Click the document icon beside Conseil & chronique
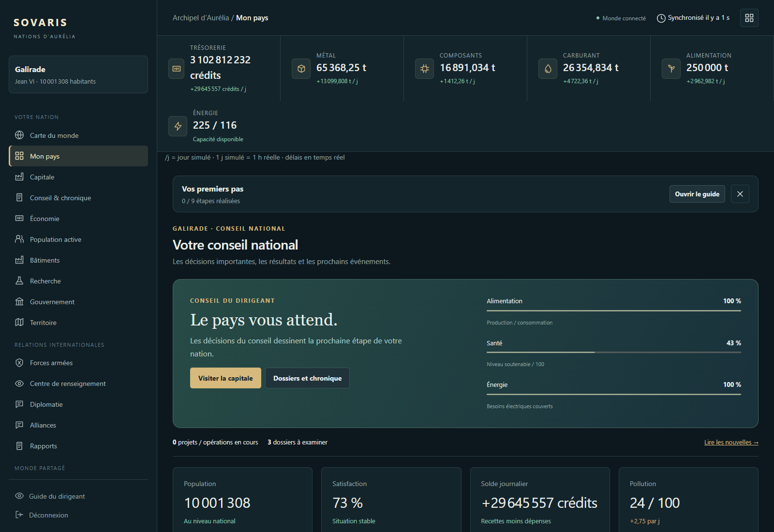The width and height of the screenshot is (774, 532). click(x=19, y=197)
